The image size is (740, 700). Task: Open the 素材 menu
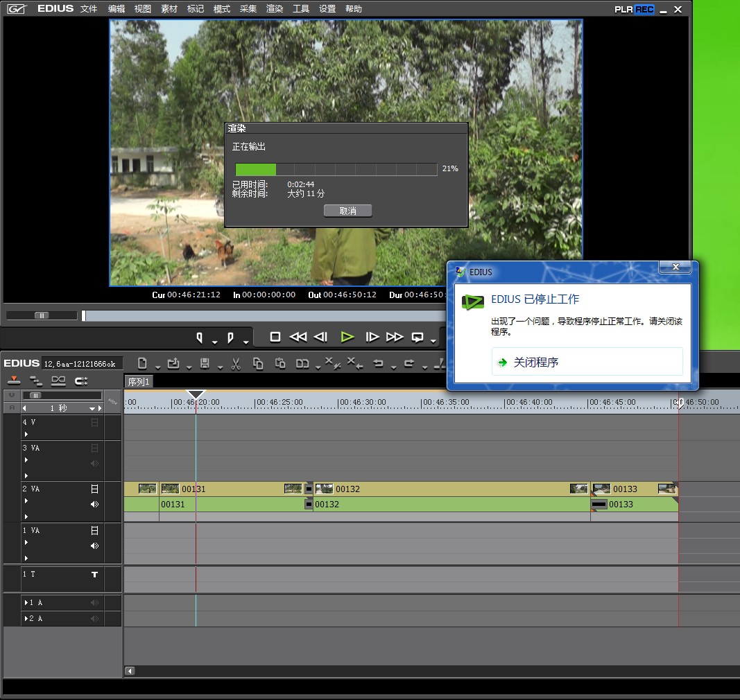coord(169,9)
